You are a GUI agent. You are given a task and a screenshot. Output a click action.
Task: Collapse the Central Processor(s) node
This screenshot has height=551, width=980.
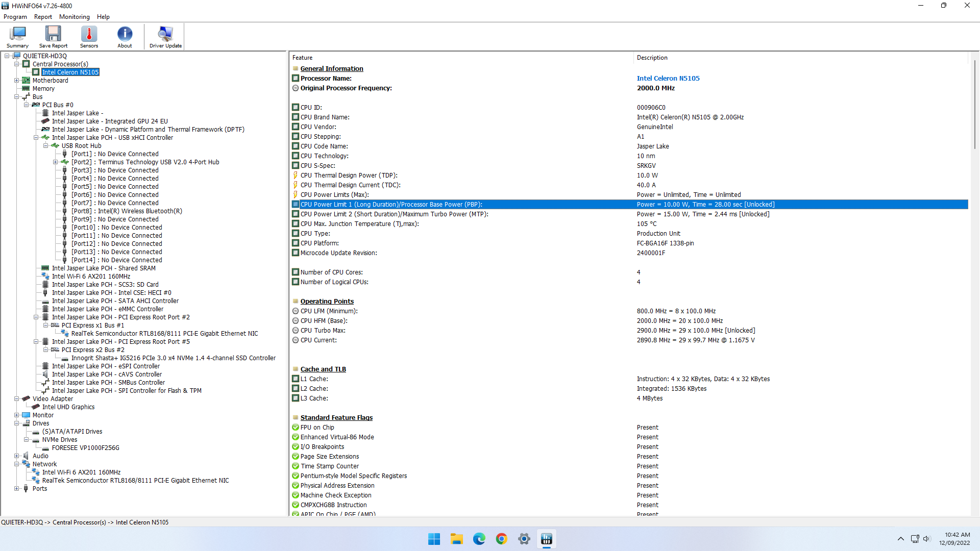pyautogui.click(x=16, y=64)
